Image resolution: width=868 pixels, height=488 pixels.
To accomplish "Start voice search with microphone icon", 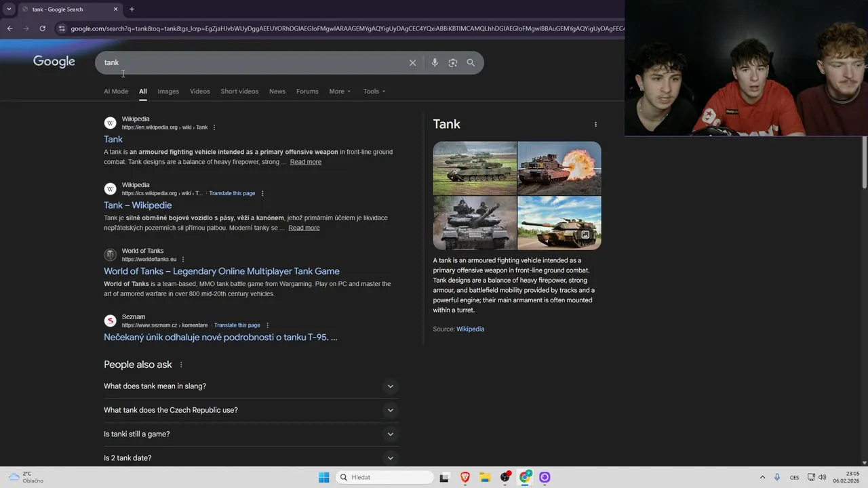I will tap(435, 62).
